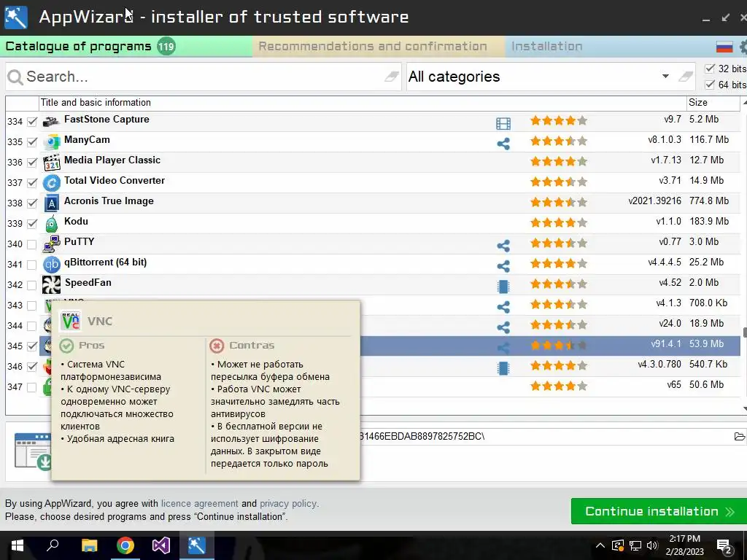747x560 pixels.
Task: Open the All categories dropdown
Action: coord(665,77)
